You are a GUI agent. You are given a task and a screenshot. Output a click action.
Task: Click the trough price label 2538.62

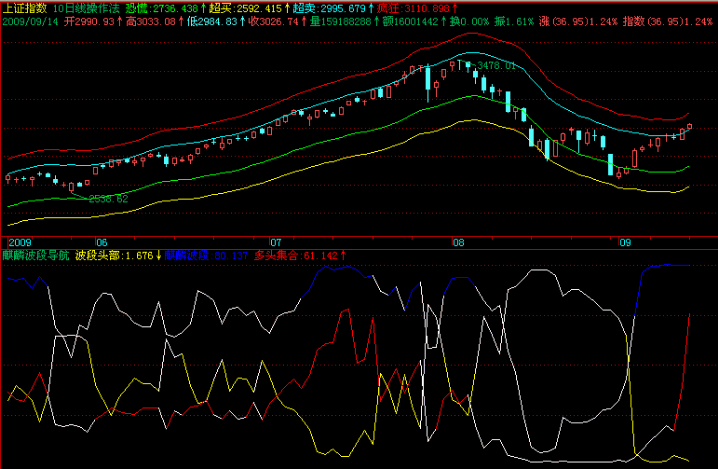(109, 199)
